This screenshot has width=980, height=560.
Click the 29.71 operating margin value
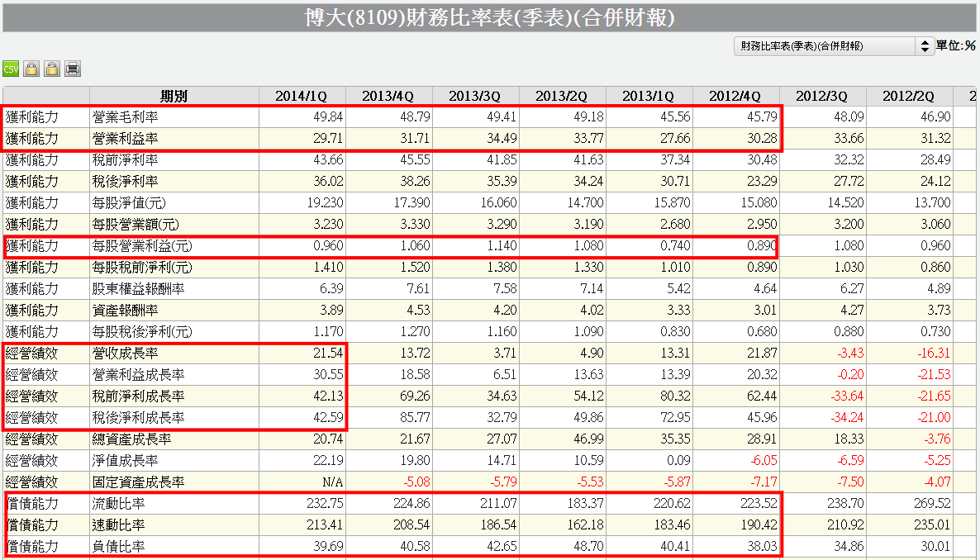[328, 138]
